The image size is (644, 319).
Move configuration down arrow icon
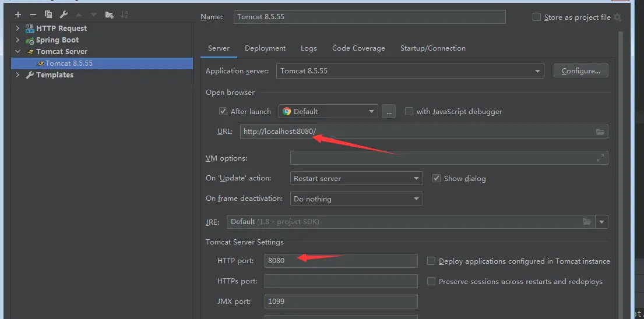coord(94,15)
